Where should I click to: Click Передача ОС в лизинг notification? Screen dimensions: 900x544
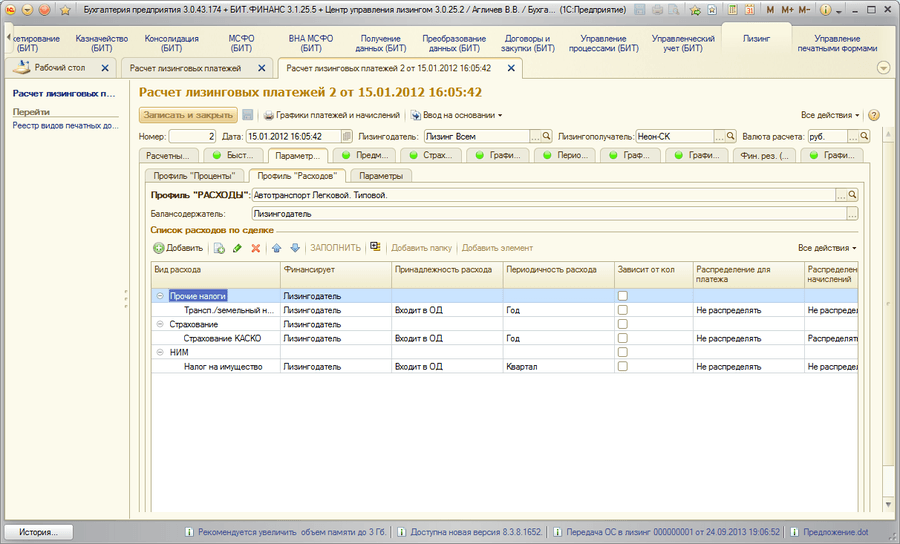coord(666,532)
